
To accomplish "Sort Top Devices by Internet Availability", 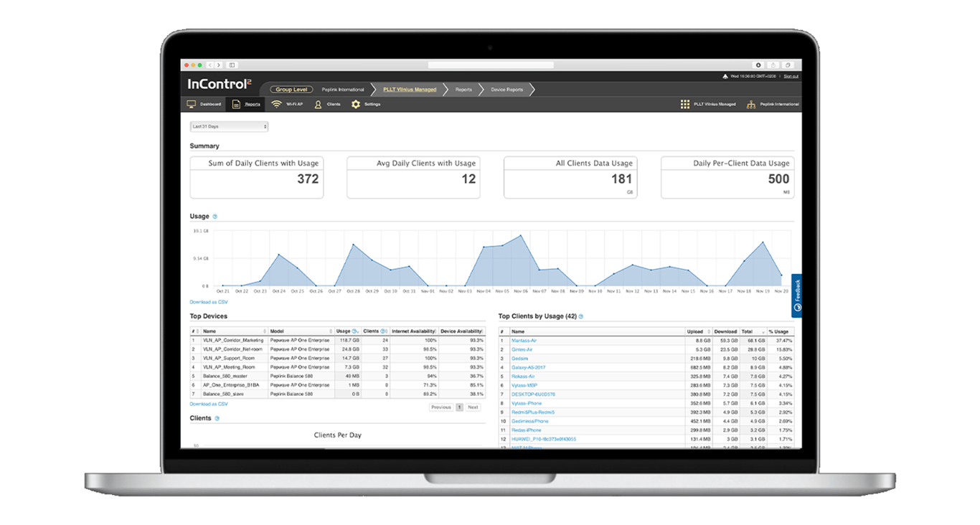I will click(414, 331).
